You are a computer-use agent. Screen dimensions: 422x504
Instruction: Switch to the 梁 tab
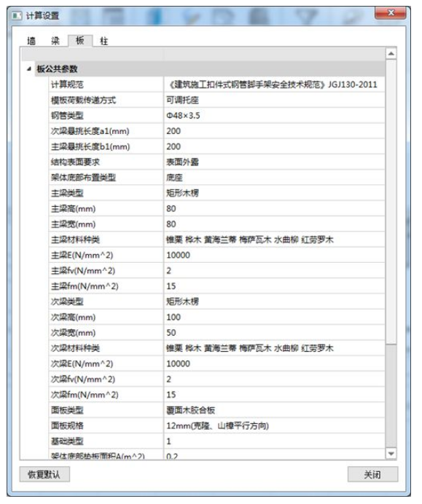pos(55,41)
